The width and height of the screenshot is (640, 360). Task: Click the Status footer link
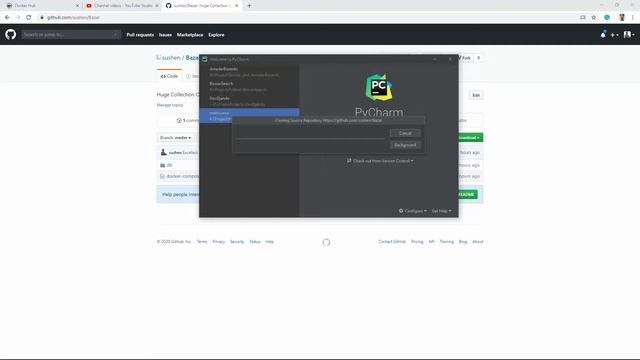(x=255, y=242)
